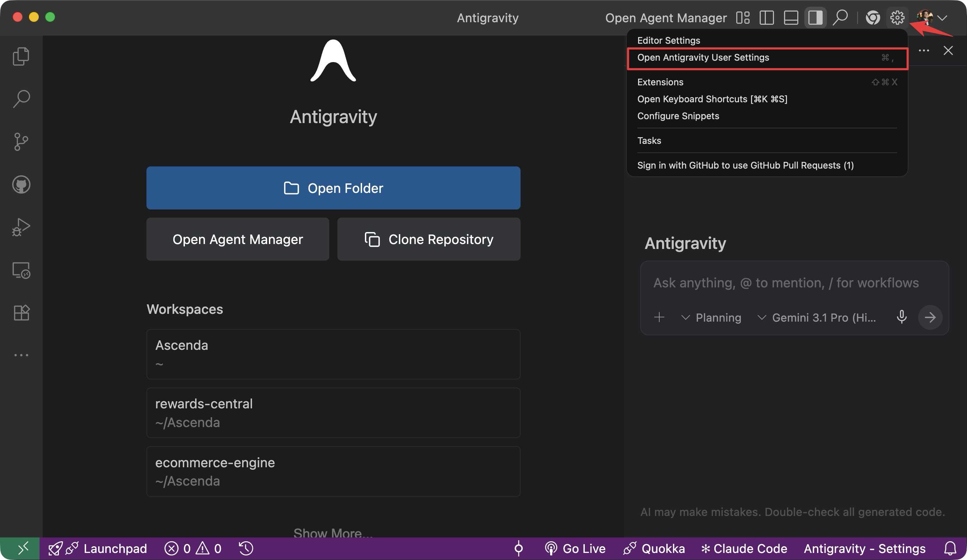The height and width of the screenshot is (560, 967).
Task: Toggle the bottom panel visibility
Action: [791, 18]
